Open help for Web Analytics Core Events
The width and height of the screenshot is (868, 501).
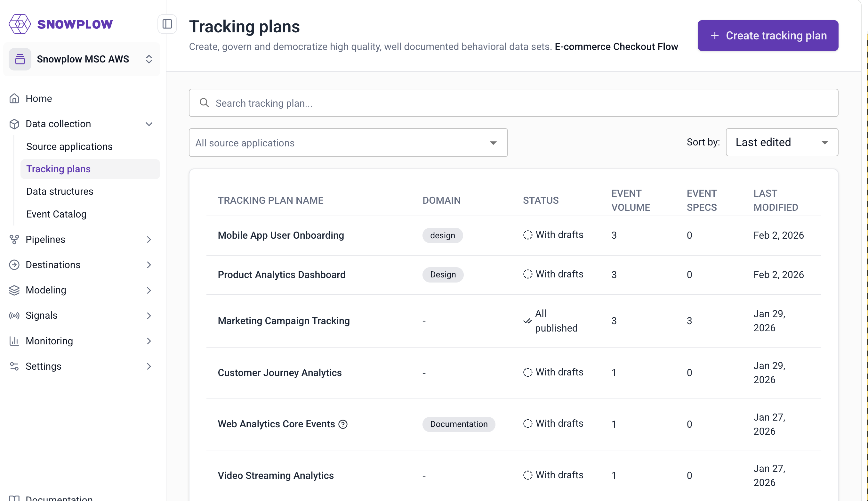343,424
